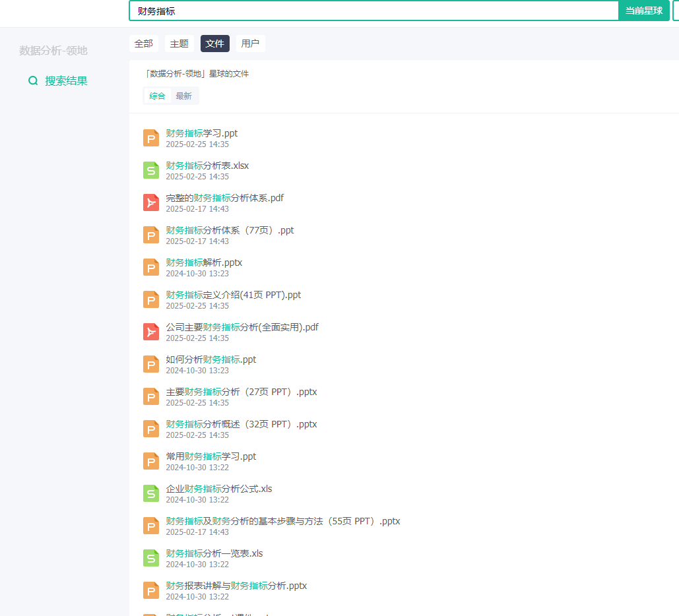Click the PPT icon beside 主要财务指标分析（27页 PPT）.pptx
This screenshot has height=616, width=679.
click(151, 396)
